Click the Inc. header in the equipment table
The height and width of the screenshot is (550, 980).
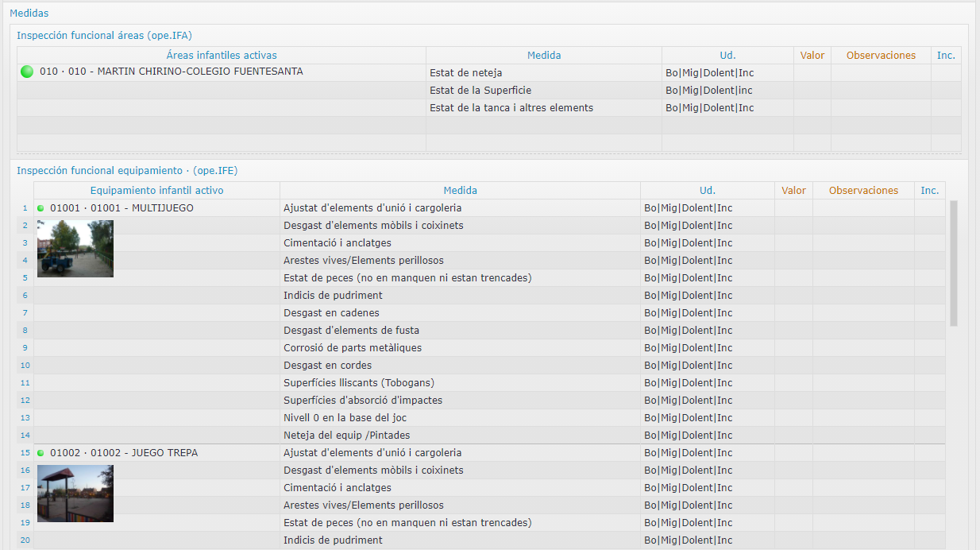(930, 191)
